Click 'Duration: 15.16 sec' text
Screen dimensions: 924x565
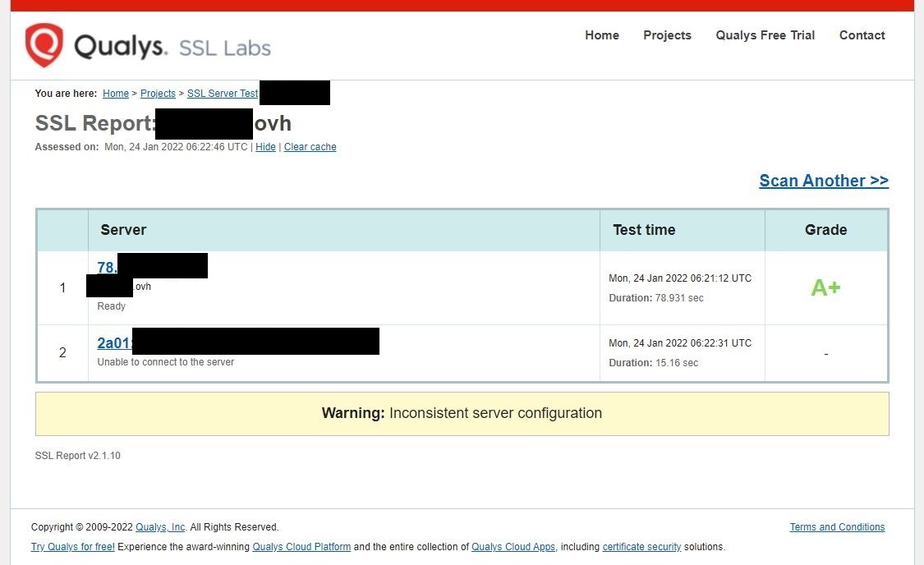pyautogui.click(x=654, y=362)
